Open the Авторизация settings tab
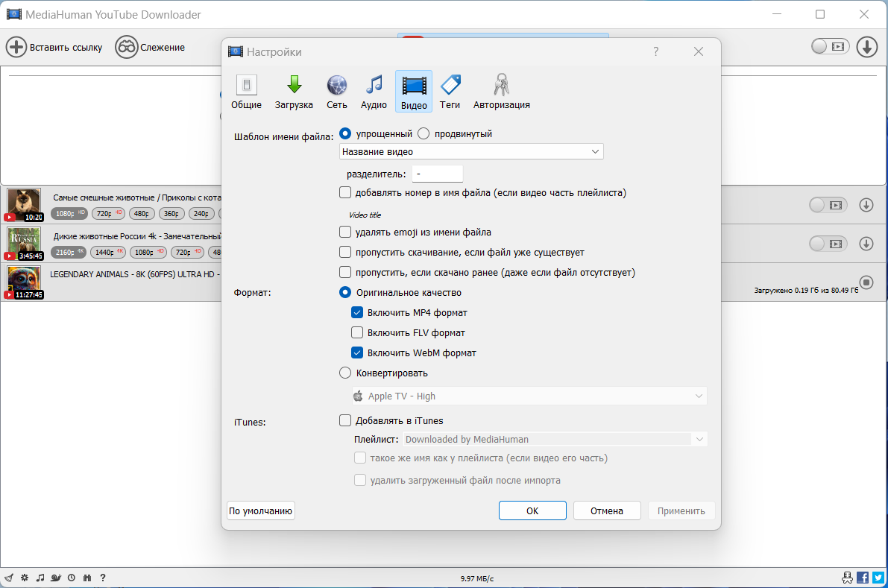Screen dimensions: 888x588 coord(502,92)
